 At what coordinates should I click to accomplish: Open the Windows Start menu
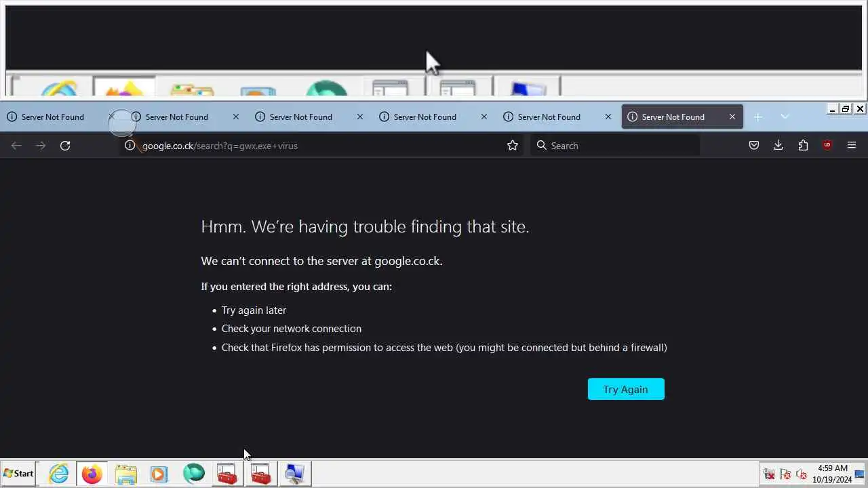coord(18,473)
